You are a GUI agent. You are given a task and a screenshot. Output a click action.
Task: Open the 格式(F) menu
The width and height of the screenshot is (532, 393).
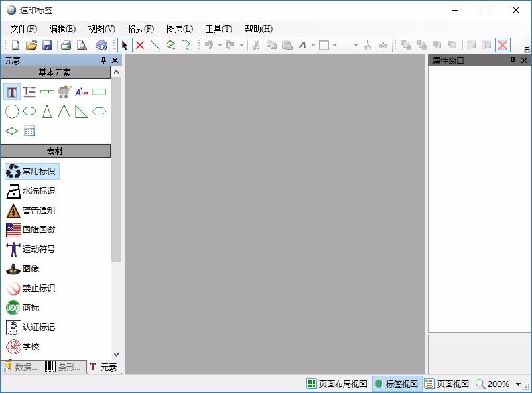141,29
